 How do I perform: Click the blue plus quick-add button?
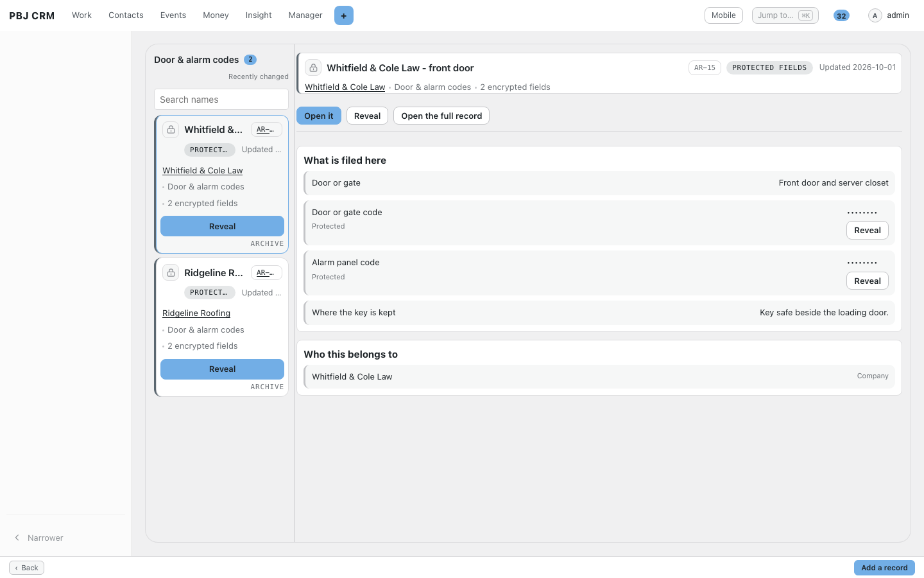(x=344, y=15)
